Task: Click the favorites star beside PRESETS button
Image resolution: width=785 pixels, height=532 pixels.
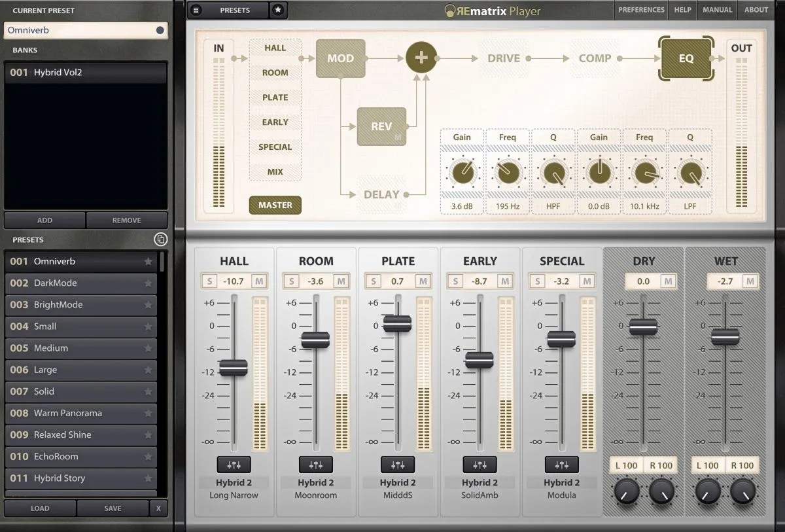Action: 278,10
